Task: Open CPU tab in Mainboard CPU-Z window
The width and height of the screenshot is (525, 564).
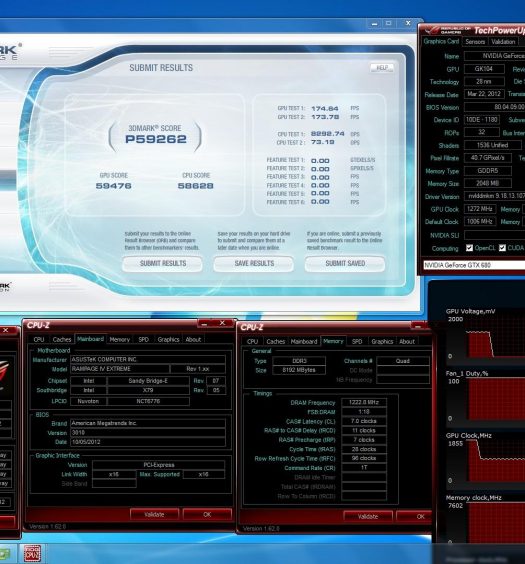Action: [39, 339]
